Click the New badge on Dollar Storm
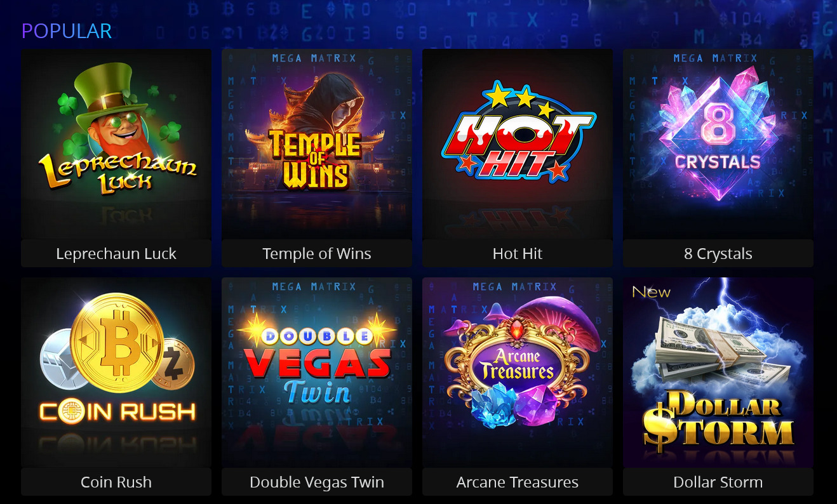 click(x=651, y=292)
